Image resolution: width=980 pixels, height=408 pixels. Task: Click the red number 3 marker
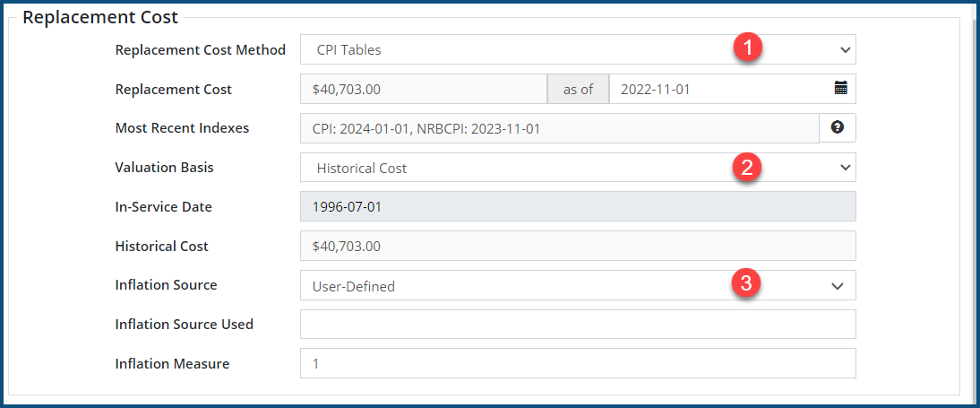coord(747,285)
